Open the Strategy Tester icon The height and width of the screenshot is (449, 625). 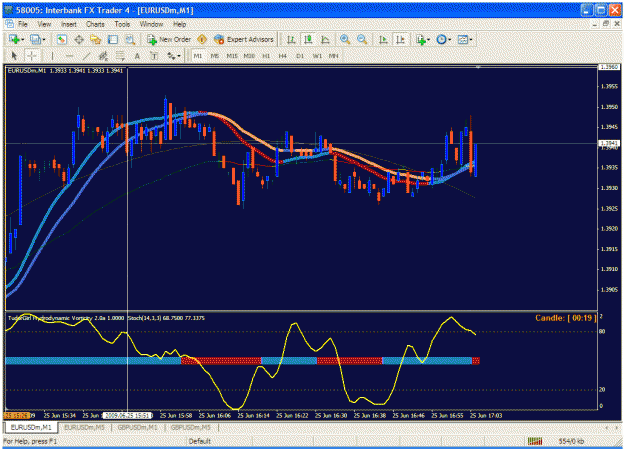(130, 39)
